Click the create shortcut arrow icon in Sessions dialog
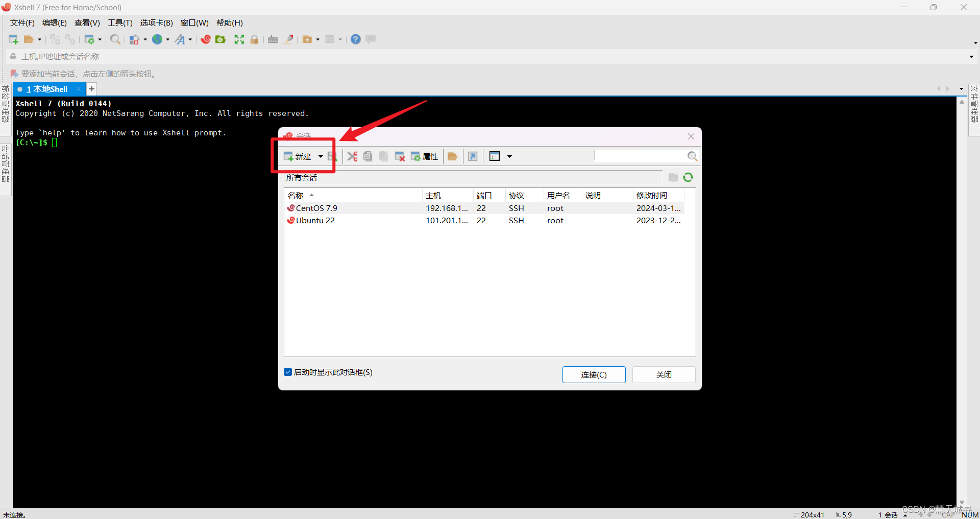Screen dimensions: 980x519 tap(473, 156)
